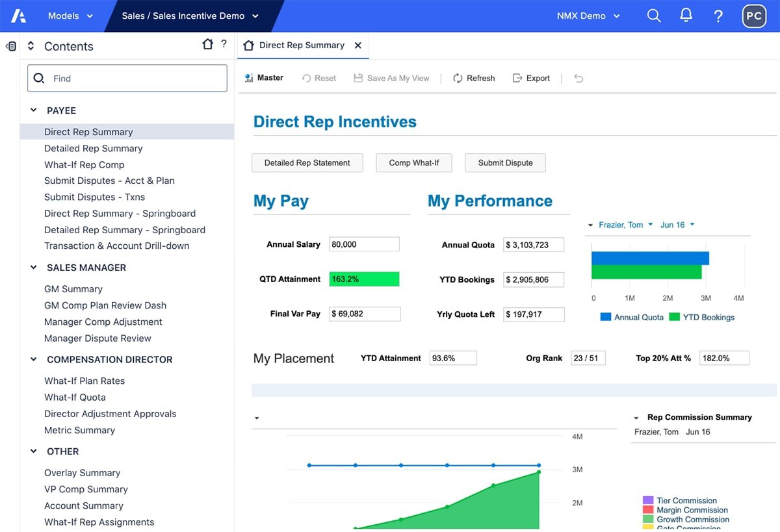Viewport: 780px width, 532px height.
Task: Open help using the question mark icon
Action: (x=718, y=16)
